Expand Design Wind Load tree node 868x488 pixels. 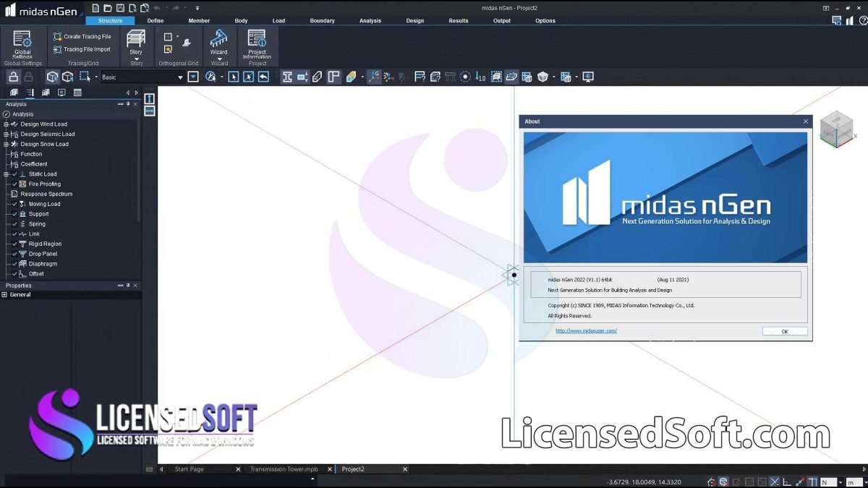[x=6, y=124]
